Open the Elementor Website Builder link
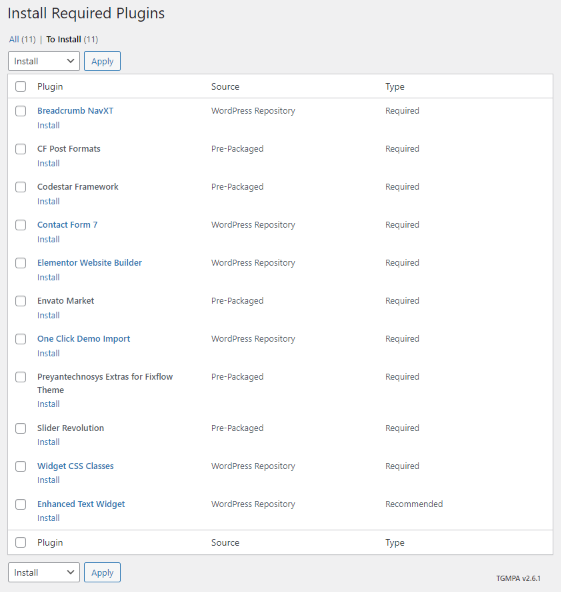Screen dimensions: 561x592 pos(89,263)
